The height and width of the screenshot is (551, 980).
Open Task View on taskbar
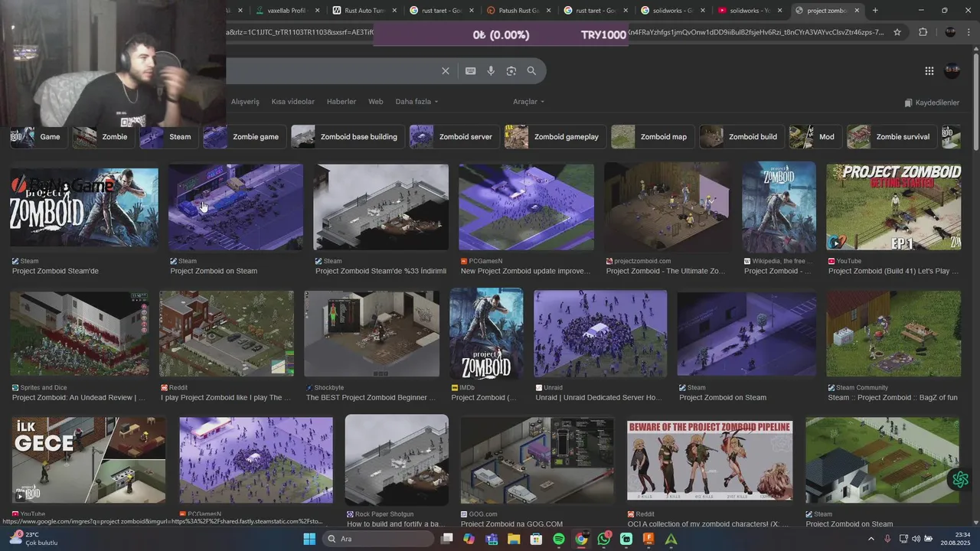(x=446, y=539)
